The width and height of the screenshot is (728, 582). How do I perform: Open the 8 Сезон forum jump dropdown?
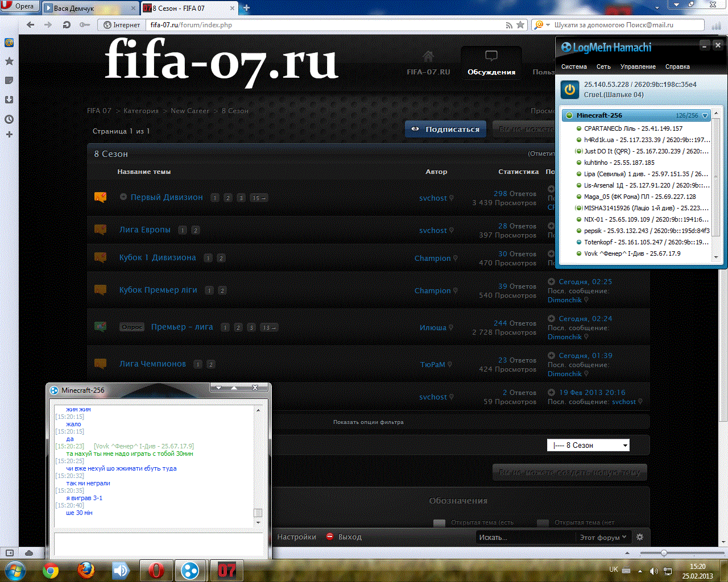pos(588,446)
